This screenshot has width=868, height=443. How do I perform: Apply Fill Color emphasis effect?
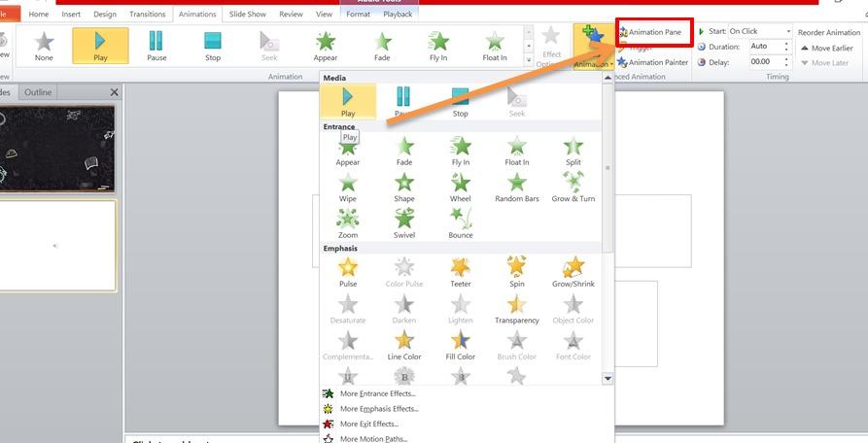coord(461,345)
